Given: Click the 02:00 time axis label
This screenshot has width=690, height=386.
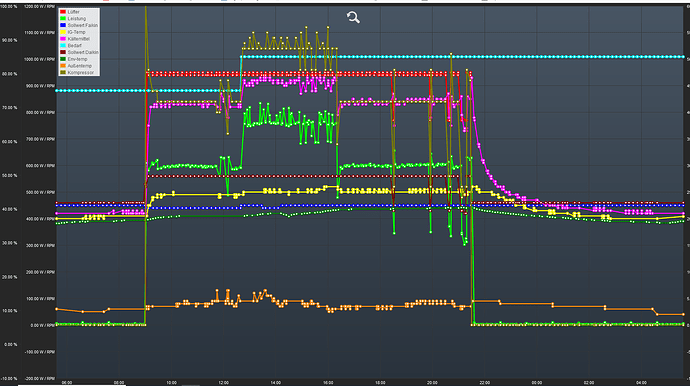Looking at the screenshot, I should [589, 383].
